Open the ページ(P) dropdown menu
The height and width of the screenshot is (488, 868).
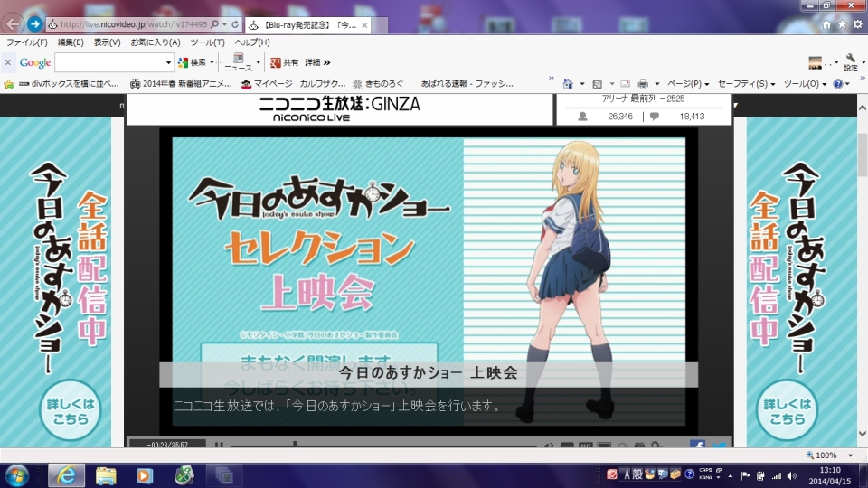687,83
